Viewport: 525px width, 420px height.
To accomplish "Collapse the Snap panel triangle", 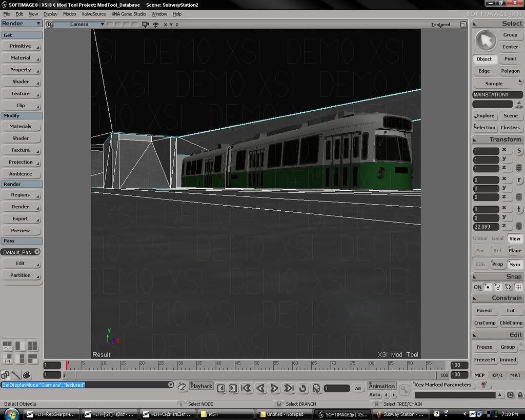I will [x=475, y=277].
